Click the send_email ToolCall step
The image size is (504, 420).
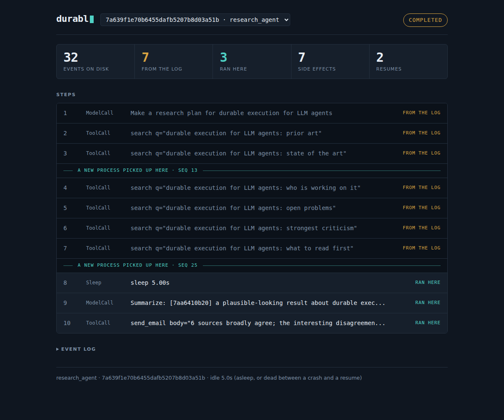tap(252, 323)
